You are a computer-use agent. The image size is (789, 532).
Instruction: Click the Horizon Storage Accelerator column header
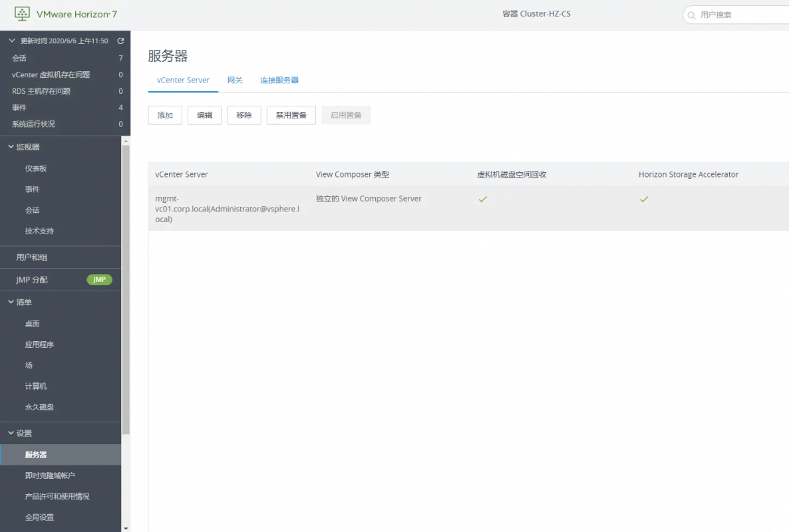(x=689, y=174)
